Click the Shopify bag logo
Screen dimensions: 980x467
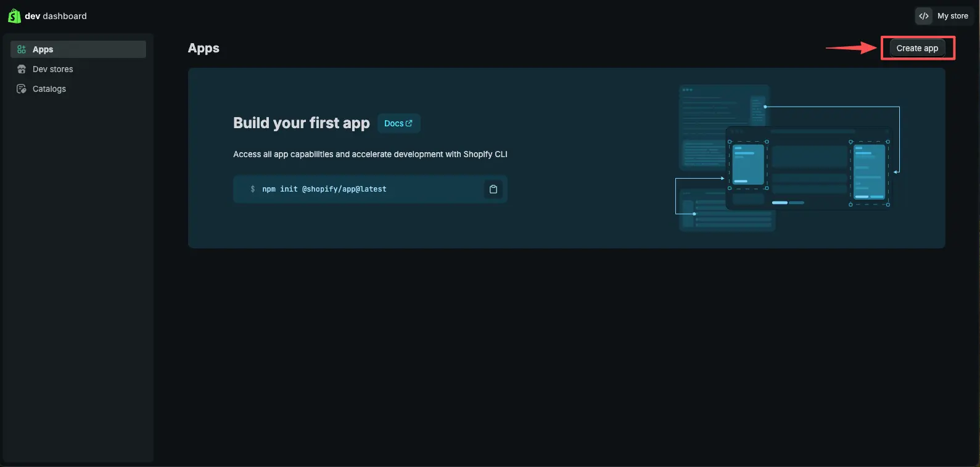tap(14, 16)
